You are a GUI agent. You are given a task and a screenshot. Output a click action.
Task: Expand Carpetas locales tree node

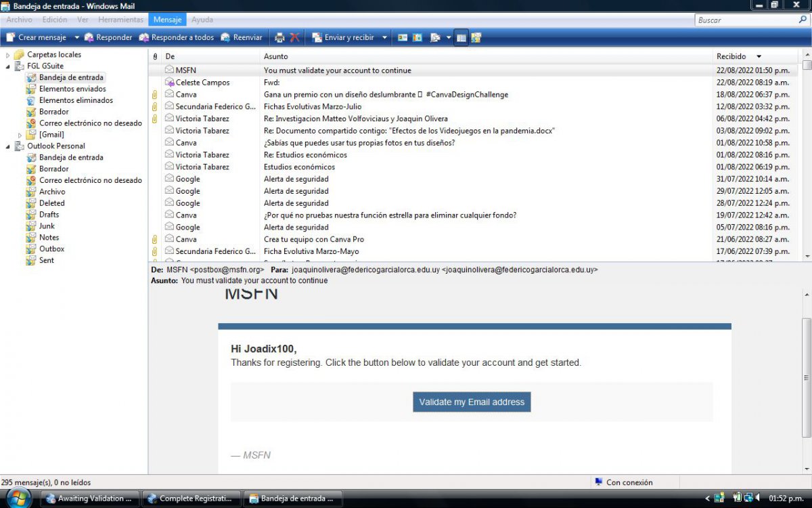8,55
